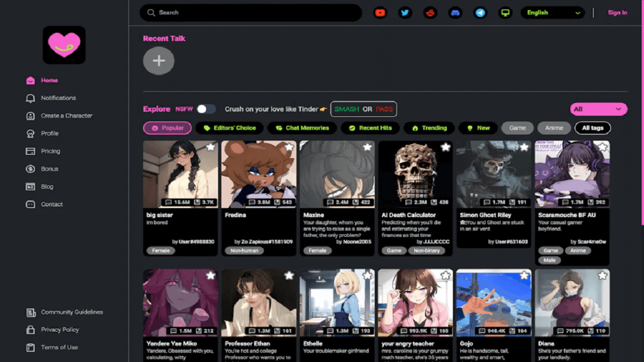Click the pink heart site logo
644x362 pixels.
64,45
